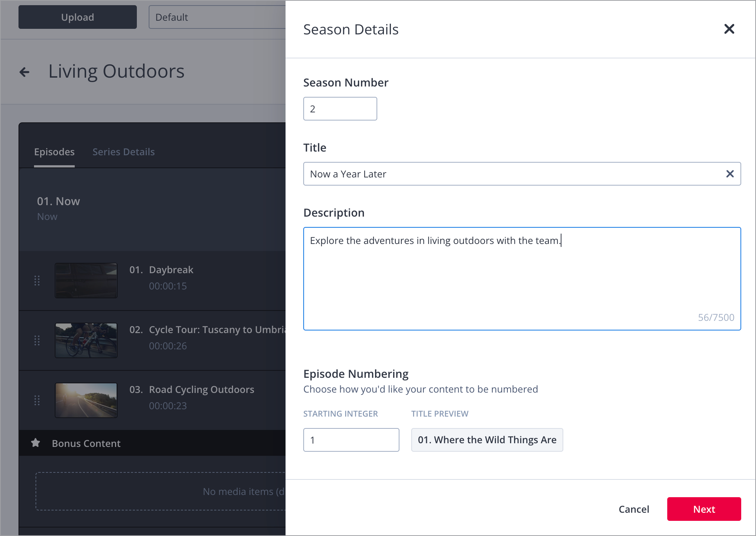
Task: Select the Cycle Tour episode thumbnail
Action: pyautogui.click(x=86, y=340)
